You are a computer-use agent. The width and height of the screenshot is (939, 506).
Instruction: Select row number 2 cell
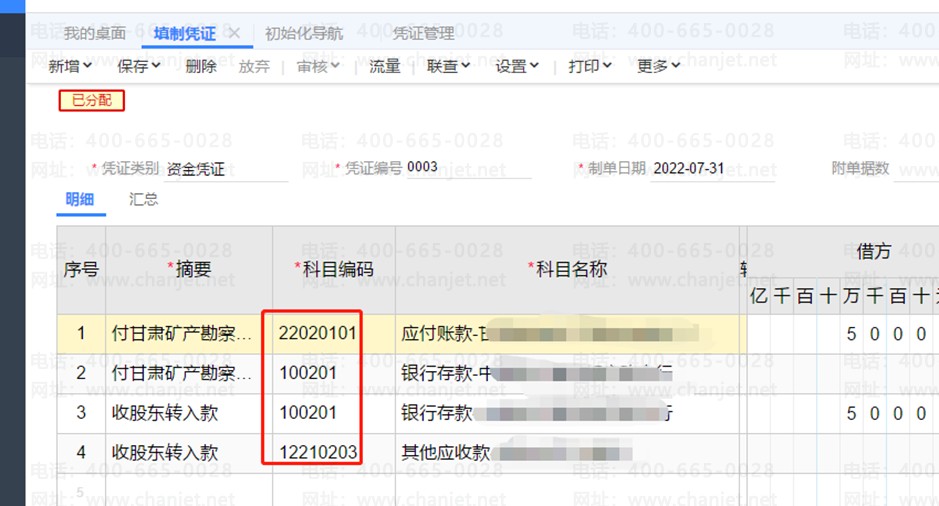coord(81,374)
